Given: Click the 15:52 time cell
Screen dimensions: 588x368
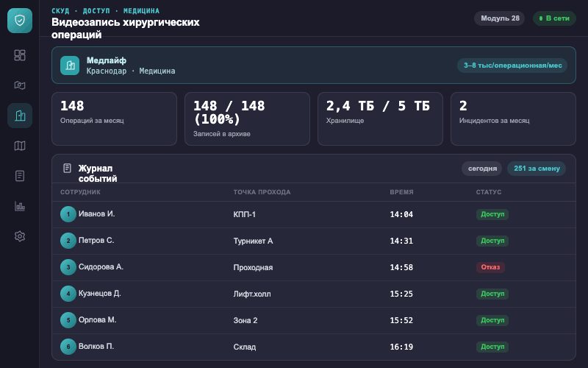Looking at the screenshot, I should (x=401, y=320).
